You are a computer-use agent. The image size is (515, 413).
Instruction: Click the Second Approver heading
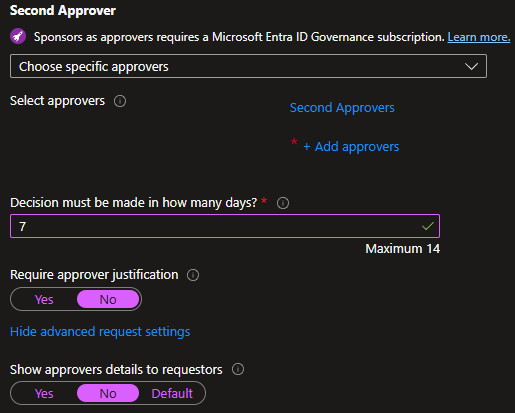(x=63, y=11)
